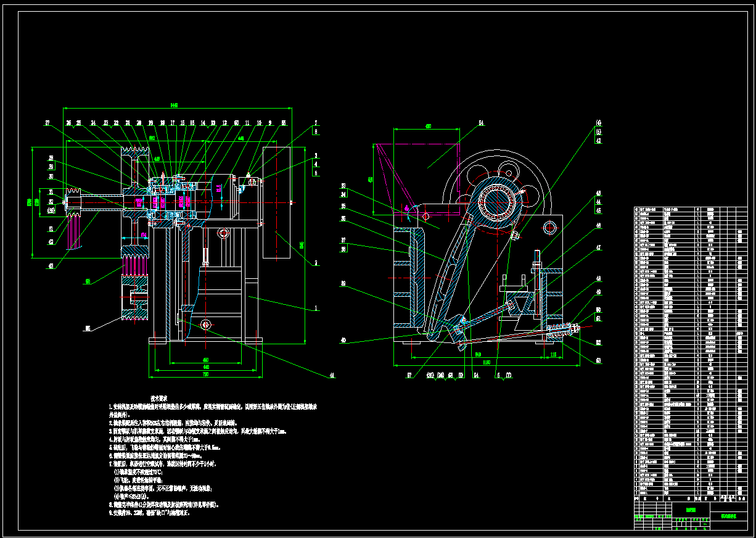Viewport: 756px width, 538px height.
Task: Select part balloon 65 near belt pulley
Action: pyautogui.click(x=88, y=281)
